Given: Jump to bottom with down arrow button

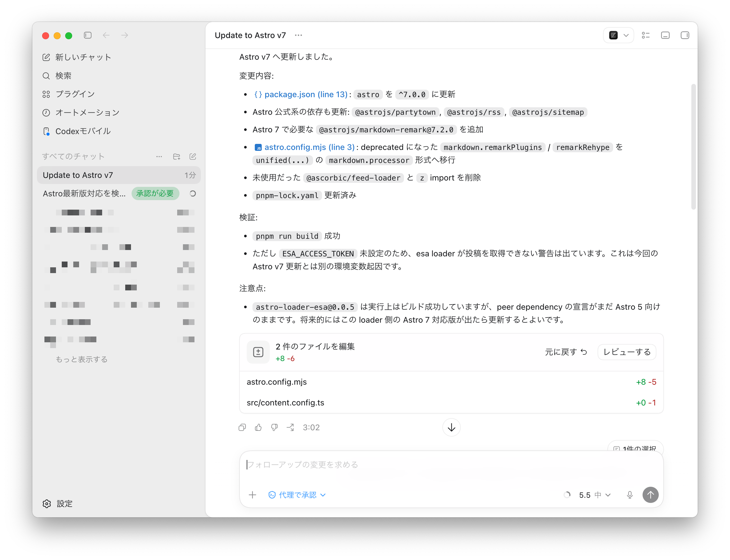Looking at the screenshot, I should (452, 427).
